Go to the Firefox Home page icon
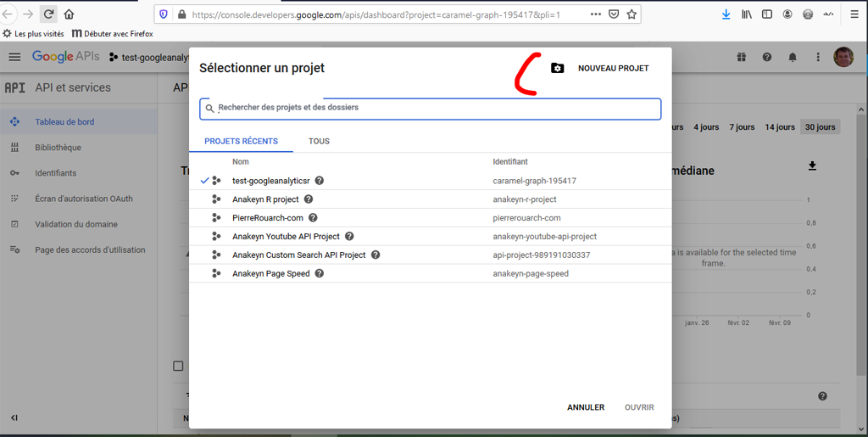This screenshot has width=868, height=437. pyautogui.click(x=69, y=14)
